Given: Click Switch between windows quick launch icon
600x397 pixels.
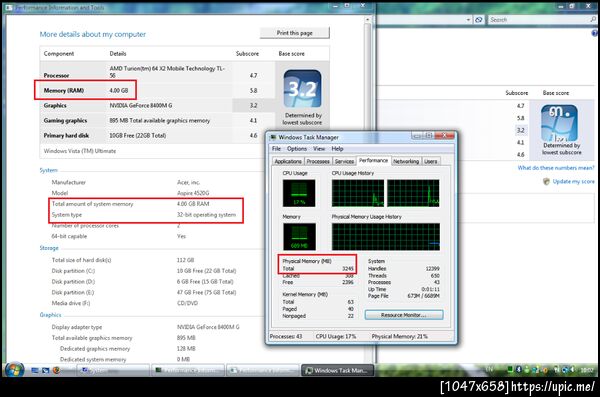Looking at the screenshot, I should pyautogui.click(x=46, y=370).
